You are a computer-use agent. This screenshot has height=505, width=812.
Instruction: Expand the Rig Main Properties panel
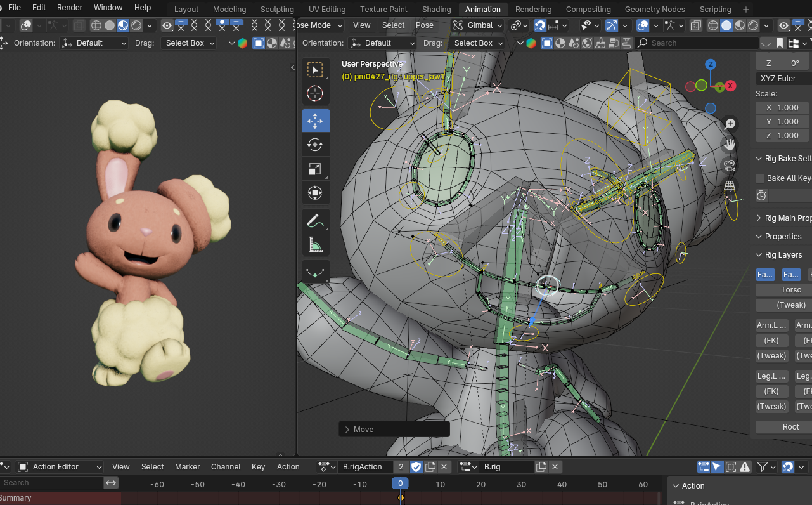click(x=783, y=218)
